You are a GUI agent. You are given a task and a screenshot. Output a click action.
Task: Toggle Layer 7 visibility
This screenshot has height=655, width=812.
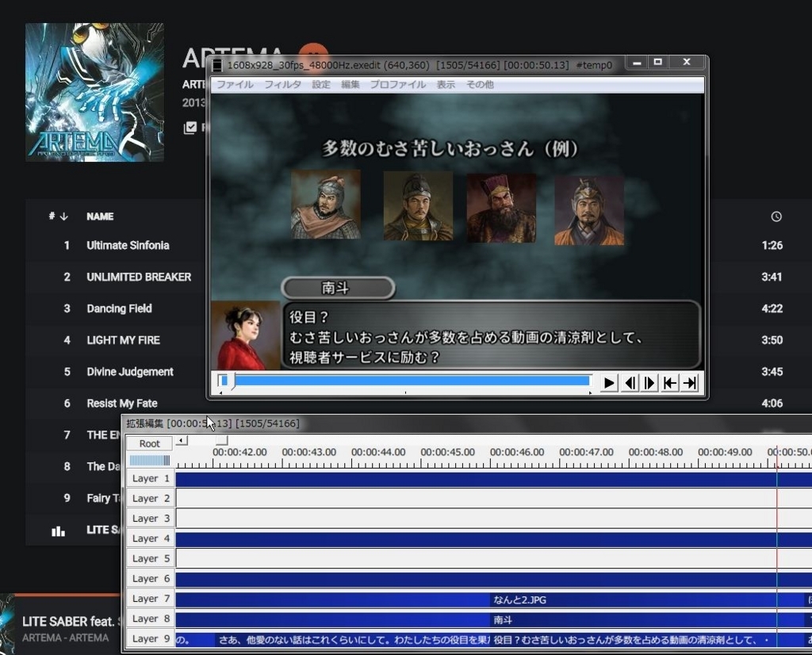[x=150, y=599]
